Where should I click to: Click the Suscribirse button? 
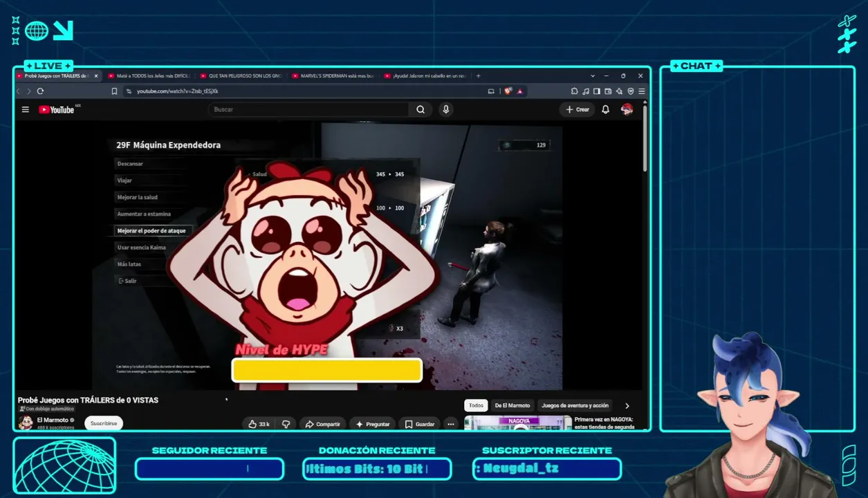[104, 423]
